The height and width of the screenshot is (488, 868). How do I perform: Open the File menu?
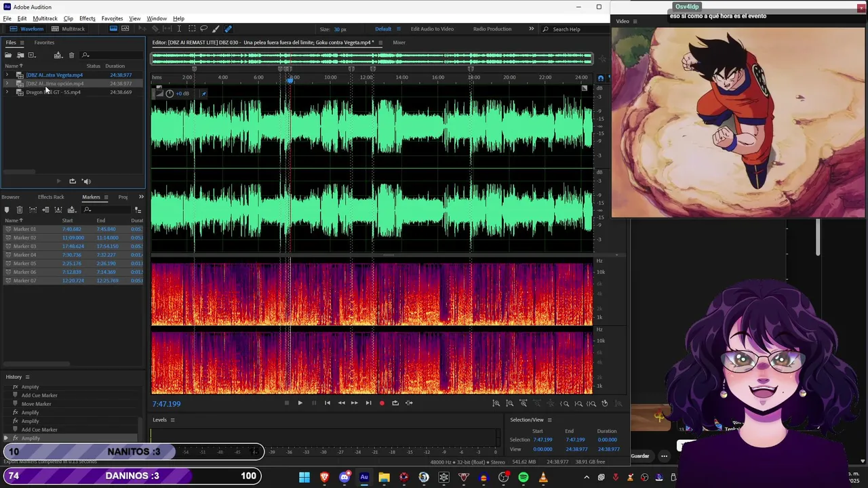click(x=7, y=18)
